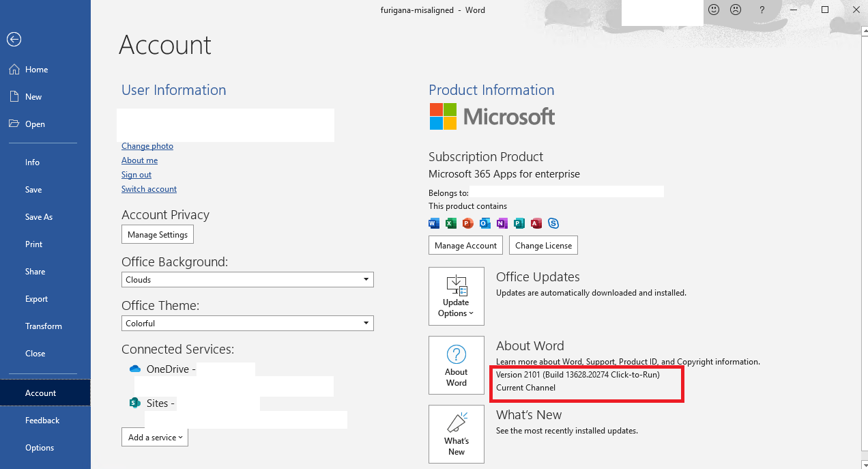Click Microsoft 365 Apps for enterprise text
868x469 pixels.
tap(504, 174)
